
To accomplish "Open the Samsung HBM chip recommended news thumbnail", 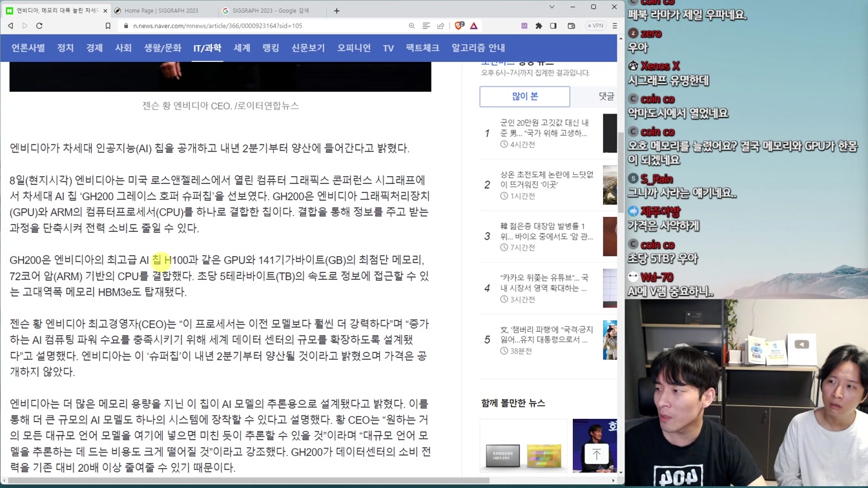I will point(523,445).
